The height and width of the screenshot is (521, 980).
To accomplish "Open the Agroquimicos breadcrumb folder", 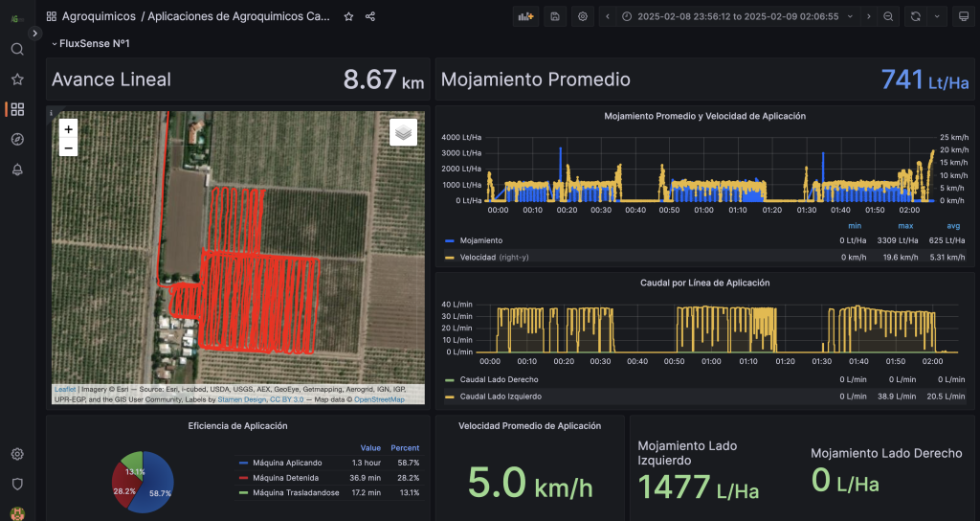I will [99, 16].
